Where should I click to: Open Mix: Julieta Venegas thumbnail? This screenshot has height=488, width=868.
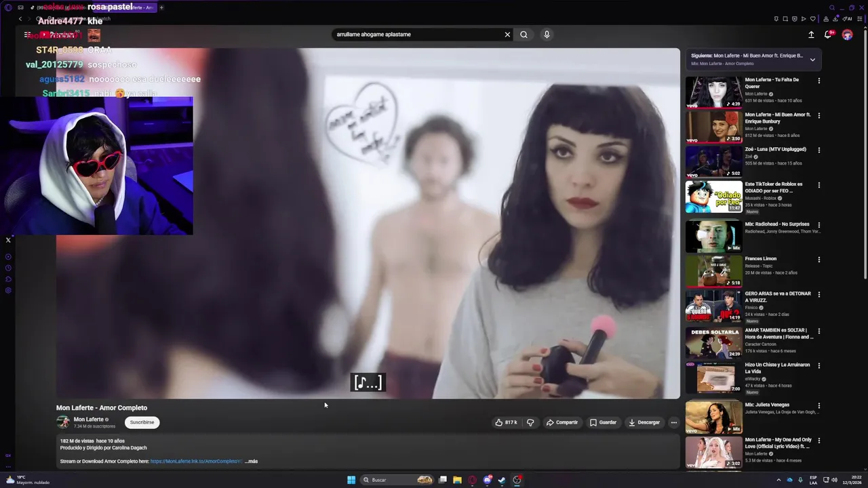[x=713, y=418]
